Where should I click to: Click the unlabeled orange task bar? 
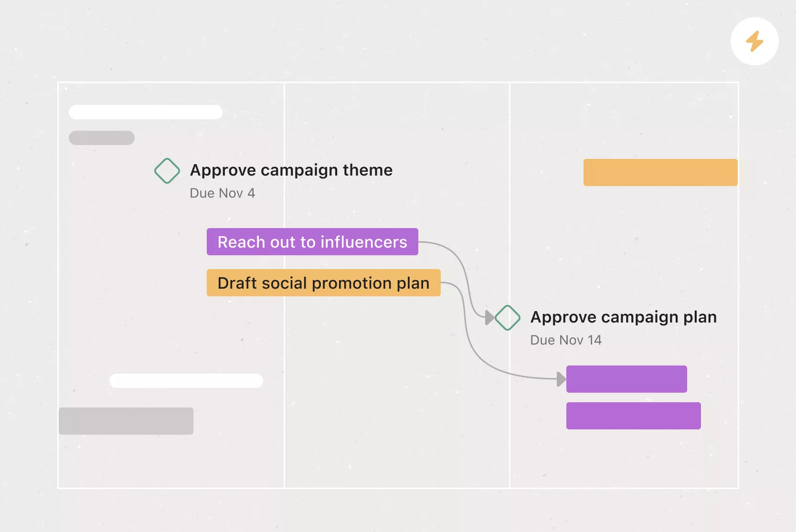pyautogui.click(x=660, y=172)
